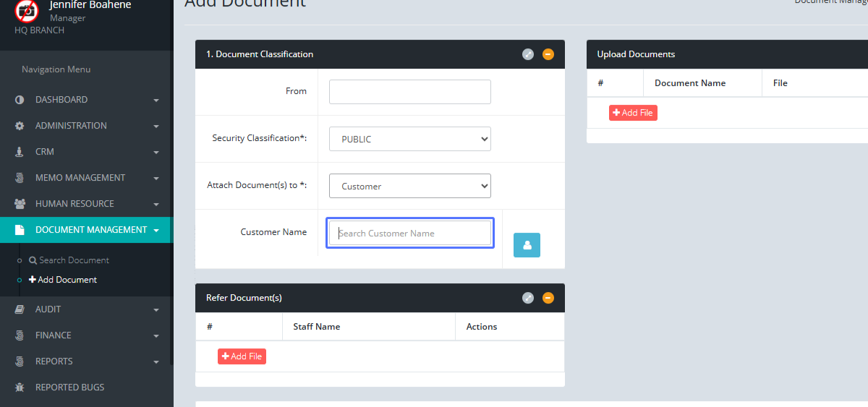Viewport: 868px width, 407px height.
Task: Click the From text field
Action: [x=409, y=92]
